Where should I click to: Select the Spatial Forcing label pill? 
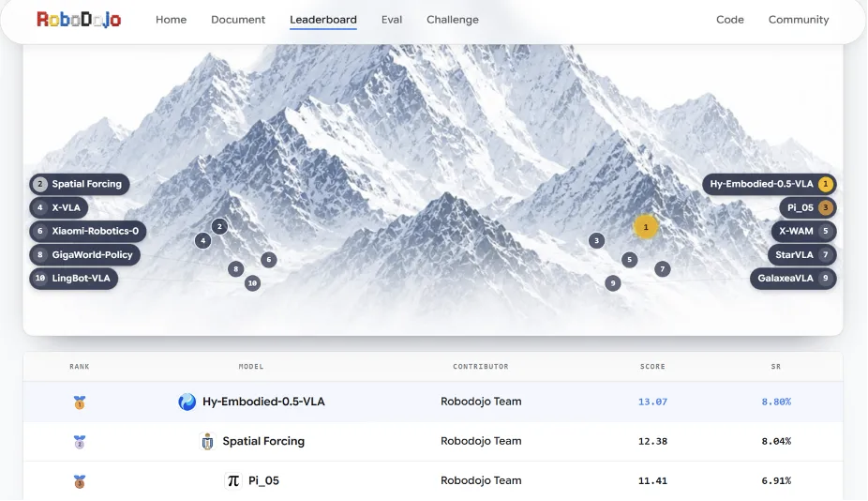tap(79, 184)
